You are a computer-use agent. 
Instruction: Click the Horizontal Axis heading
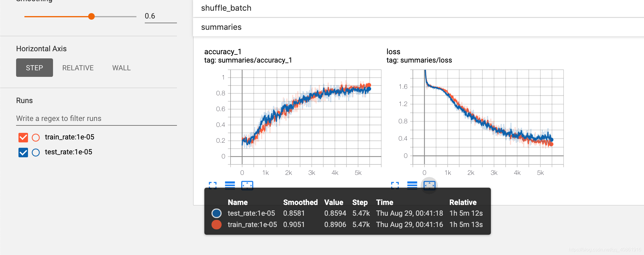pos(41,49)
